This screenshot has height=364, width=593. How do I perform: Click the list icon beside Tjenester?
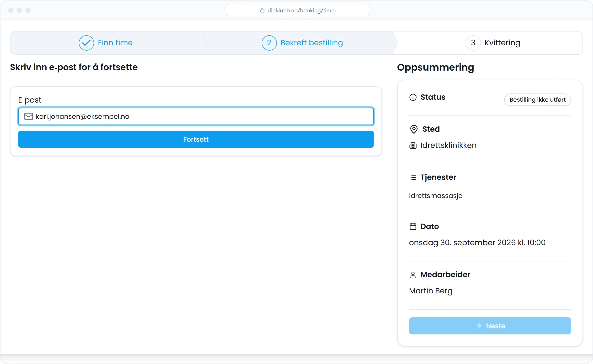(413, 177)
